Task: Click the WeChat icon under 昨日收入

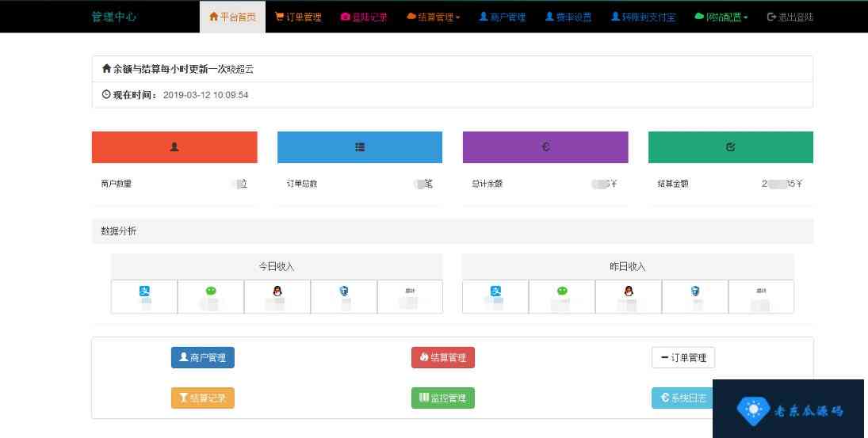Action: [x=562, y=291]
